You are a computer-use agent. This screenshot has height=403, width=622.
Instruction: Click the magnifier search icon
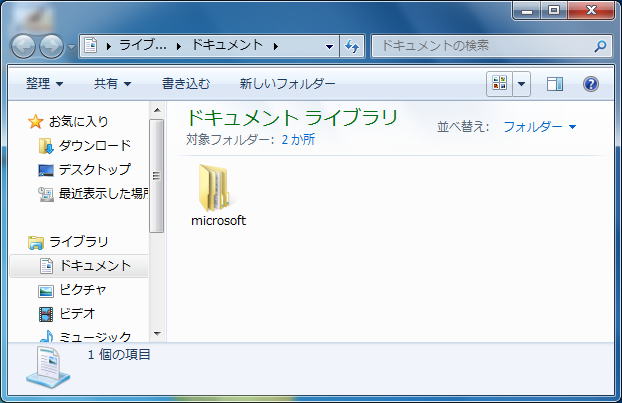click(x=600, y=46)
